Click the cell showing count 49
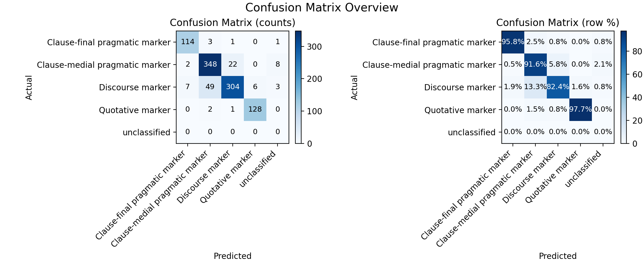Screen dimensions: 644x263 [x=210, y=87]
